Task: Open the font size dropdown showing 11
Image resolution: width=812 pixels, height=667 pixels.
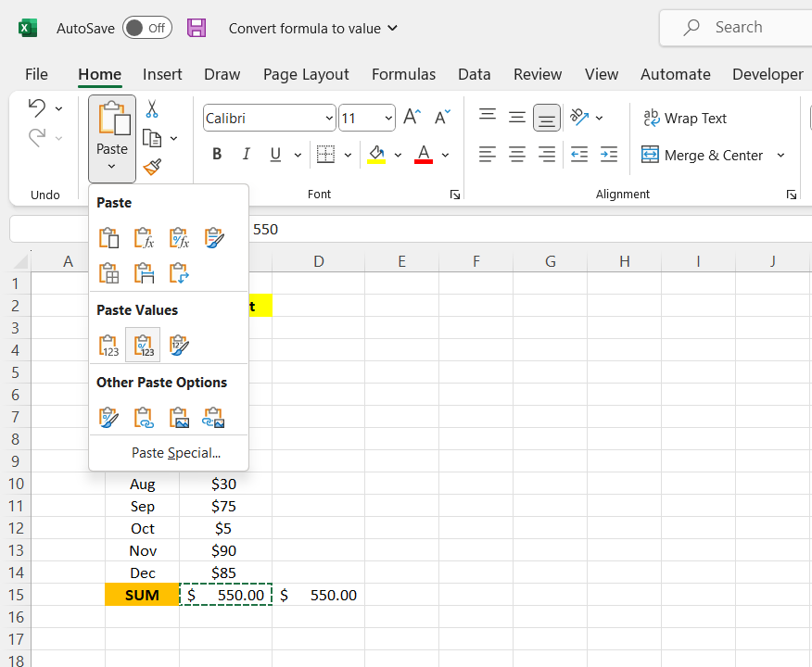Action: click(x=387, y=119)
